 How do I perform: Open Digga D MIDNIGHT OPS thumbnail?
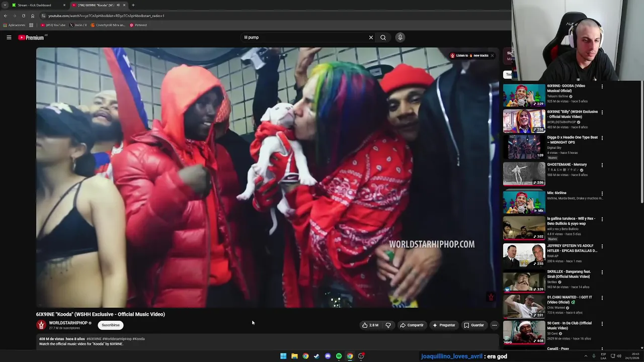(x=524, y=147)
